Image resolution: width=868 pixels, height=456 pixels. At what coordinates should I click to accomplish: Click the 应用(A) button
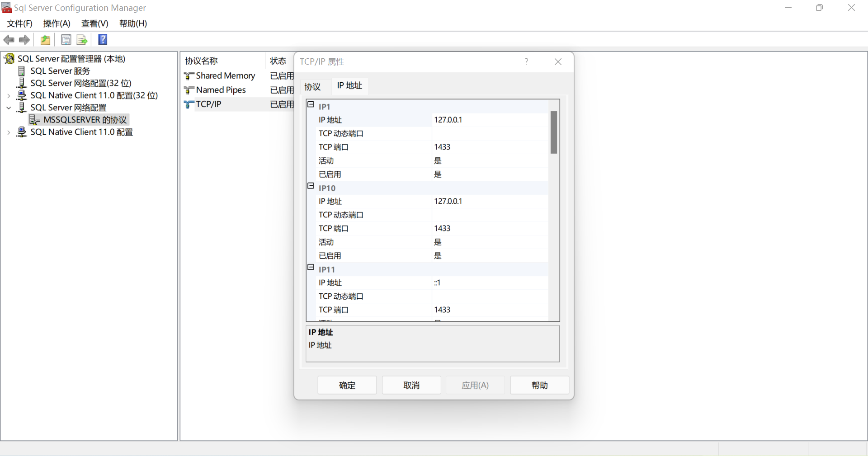point(475,385)
